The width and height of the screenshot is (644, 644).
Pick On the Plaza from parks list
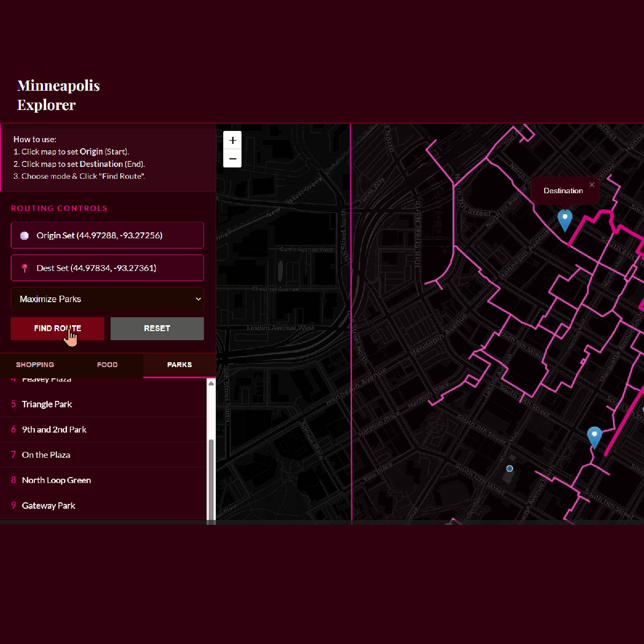point(46,455)
